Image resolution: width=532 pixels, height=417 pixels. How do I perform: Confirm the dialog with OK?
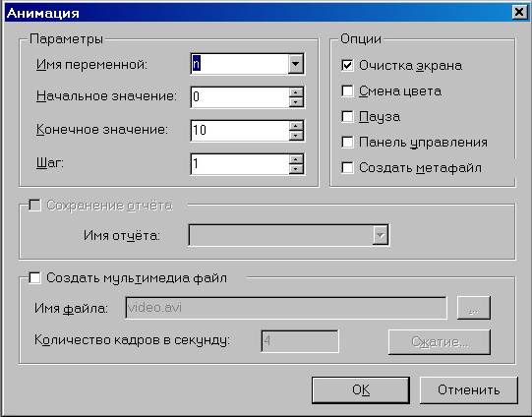click(x=361, y=390)
